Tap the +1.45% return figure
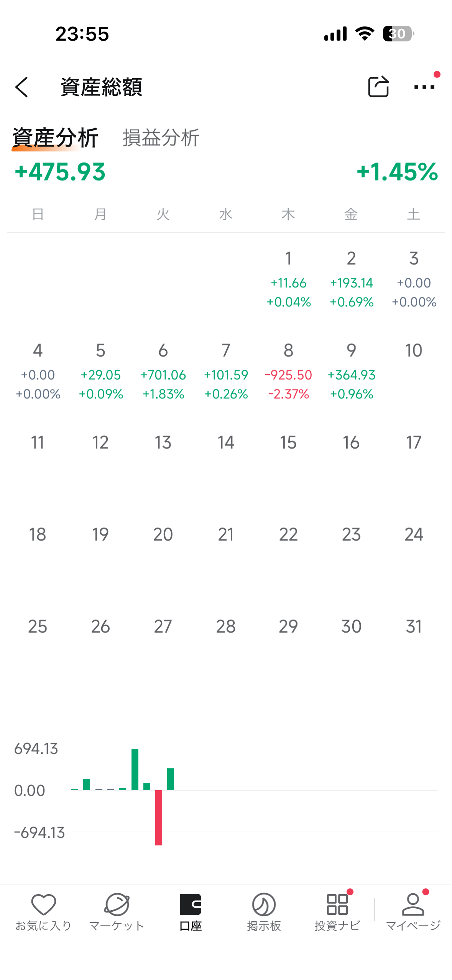This screenshot has height=980, width=452. [x=397, y=172]
